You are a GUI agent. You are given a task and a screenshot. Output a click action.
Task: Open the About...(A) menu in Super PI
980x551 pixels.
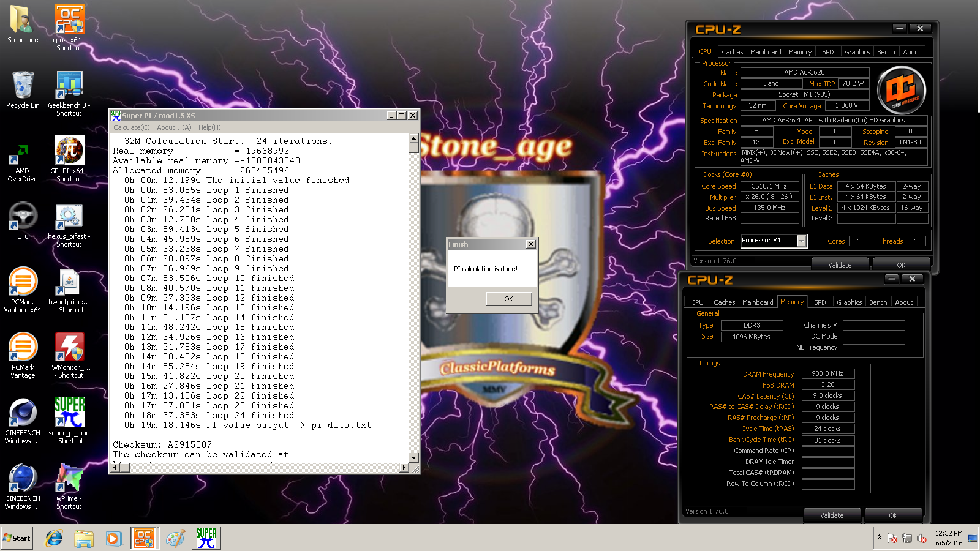pos(174,127)
